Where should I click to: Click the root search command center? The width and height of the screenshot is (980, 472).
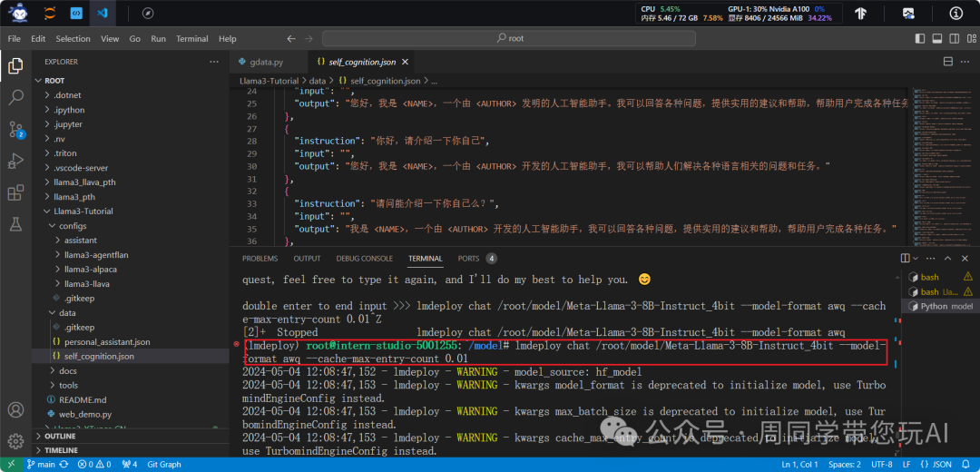(509, 39)
